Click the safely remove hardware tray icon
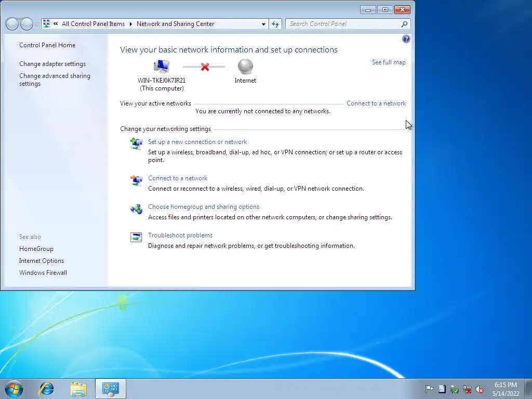Image resolution: width=532 pixels, height=399 pixels. click(x=455, y=389)
